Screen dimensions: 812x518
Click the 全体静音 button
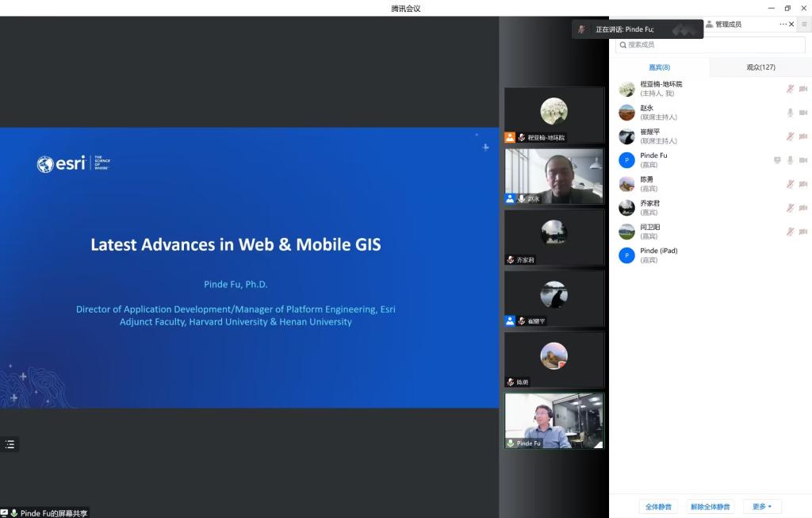click(658, 506)
